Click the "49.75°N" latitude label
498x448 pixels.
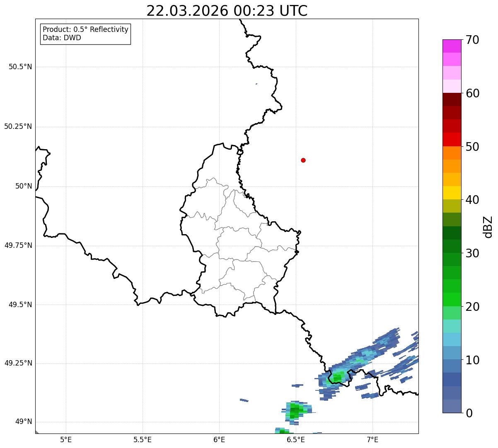(x=18, y=245)
